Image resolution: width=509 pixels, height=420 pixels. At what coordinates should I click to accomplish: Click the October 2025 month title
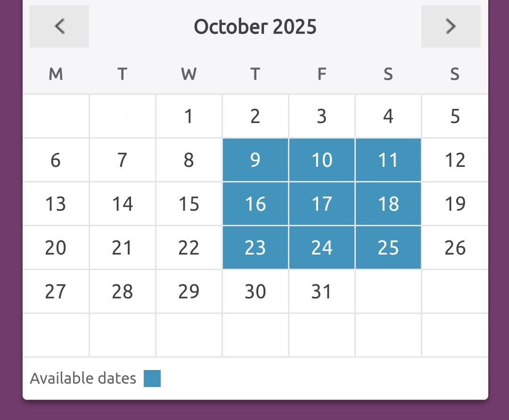(255, 26)
